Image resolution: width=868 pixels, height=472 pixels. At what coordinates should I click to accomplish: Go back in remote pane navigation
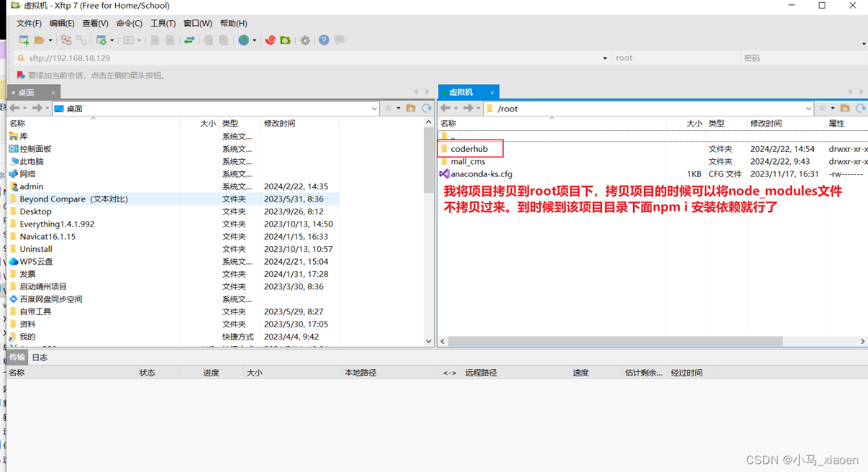coord(445,108)
